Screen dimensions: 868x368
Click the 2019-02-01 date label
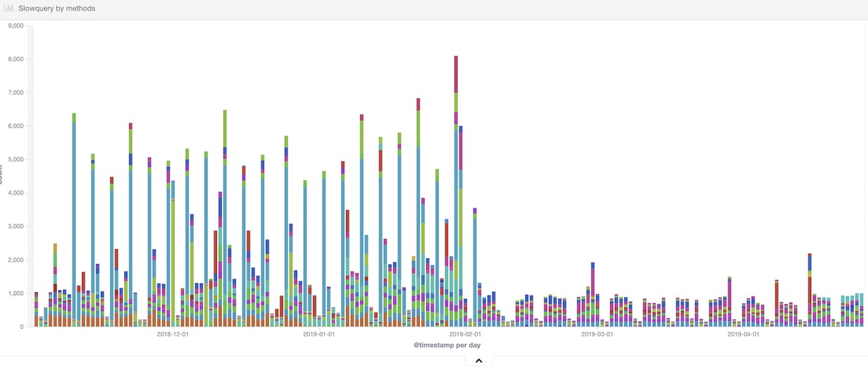pyautogui.click(x=465, y=334)
